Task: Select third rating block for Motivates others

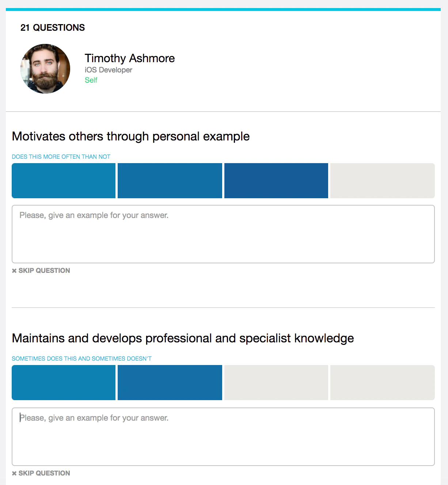Action: (x=276, y=181)
